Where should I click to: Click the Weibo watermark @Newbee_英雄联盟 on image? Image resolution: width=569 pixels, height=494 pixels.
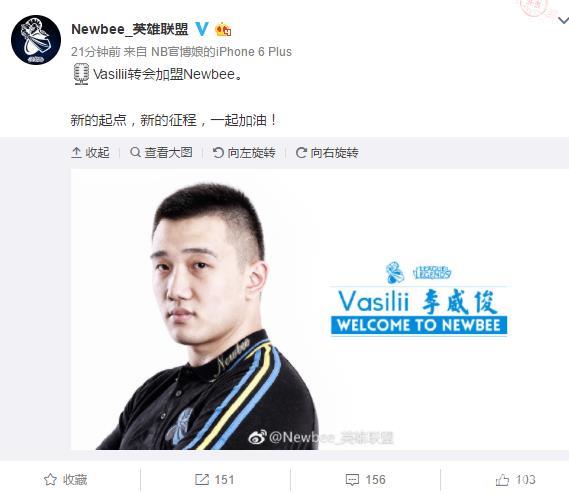point(321,437)
